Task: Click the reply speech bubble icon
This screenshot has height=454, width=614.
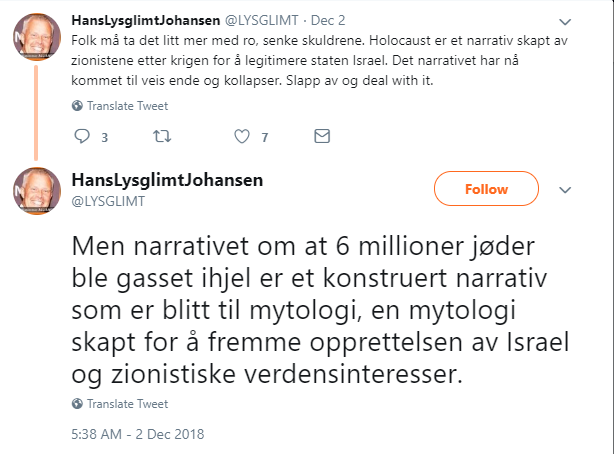Action: 83,136
